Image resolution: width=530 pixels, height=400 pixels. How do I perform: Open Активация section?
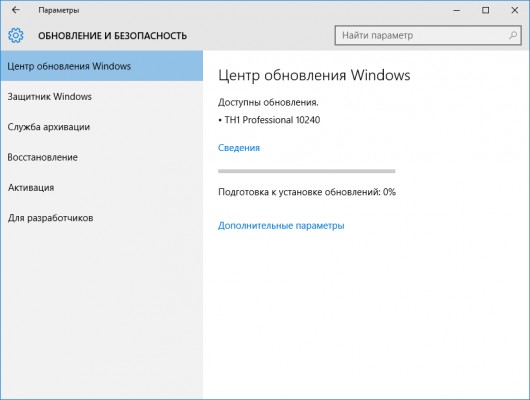click(x=102, y=187)
